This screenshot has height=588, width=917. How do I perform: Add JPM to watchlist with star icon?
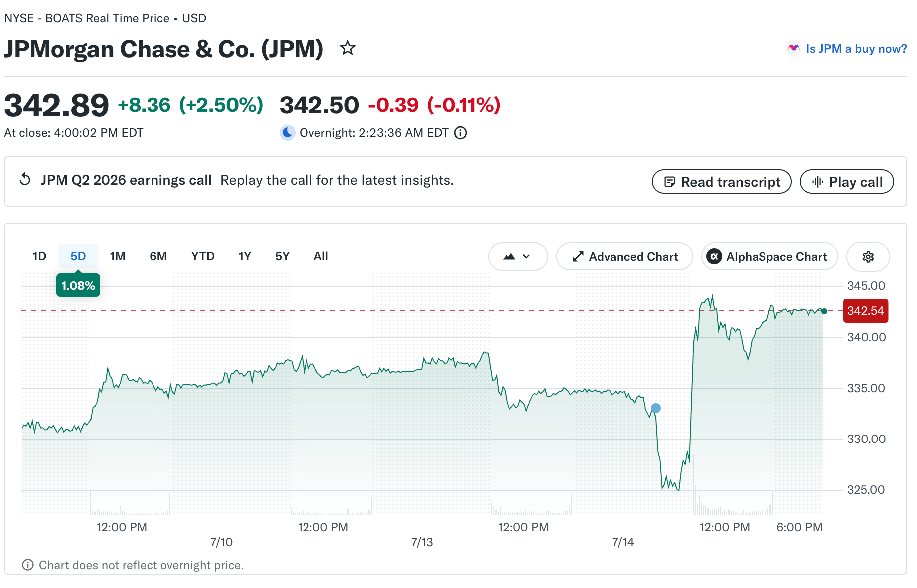(x=348, y=48)
